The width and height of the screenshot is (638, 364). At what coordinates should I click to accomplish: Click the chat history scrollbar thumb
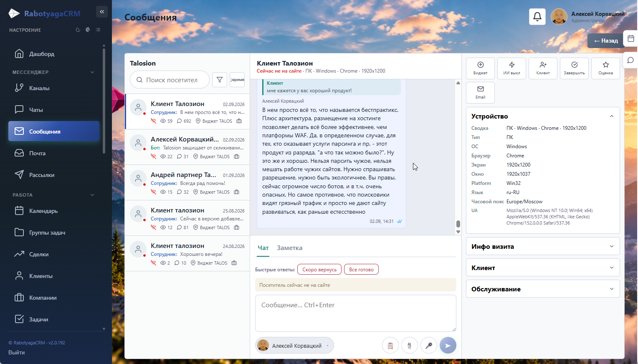[458, 224]
